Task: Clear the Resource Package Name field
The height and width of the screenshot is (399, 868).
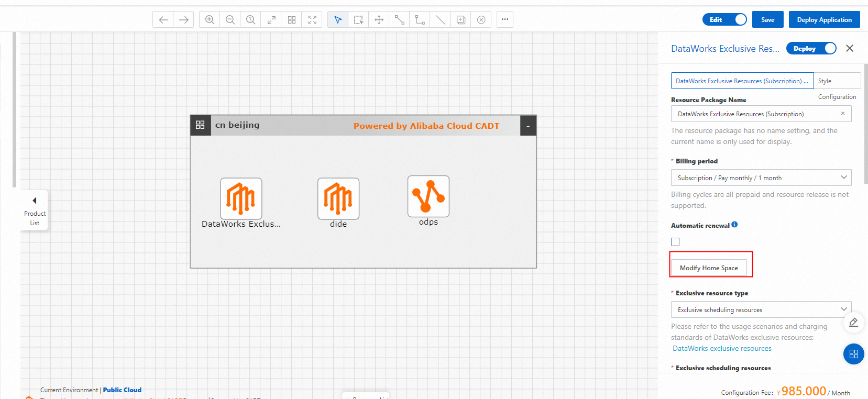Action: point(843,114)
